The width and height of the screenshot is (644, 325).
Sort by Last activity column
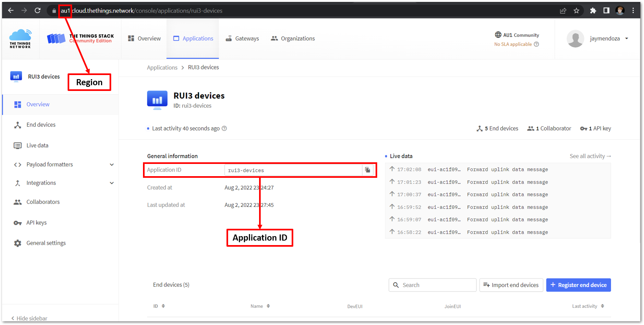click(588, 306)
